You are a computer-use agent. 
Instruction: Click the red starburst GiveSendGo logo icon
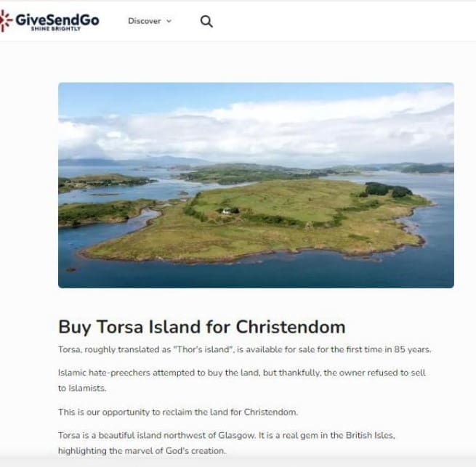tap(6, 20)
